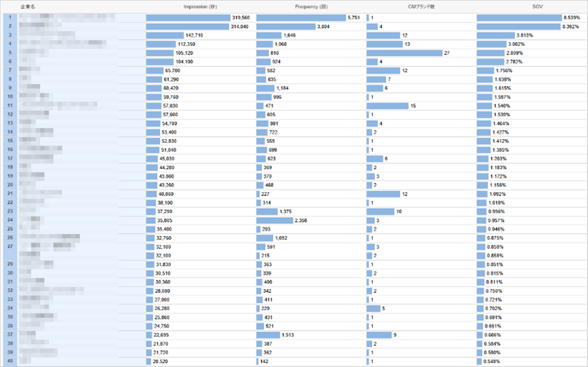Viewport: 588px width, 367px height.
Task: Click the SOV bar showing 8.539%
Action: tap(519, 18)
